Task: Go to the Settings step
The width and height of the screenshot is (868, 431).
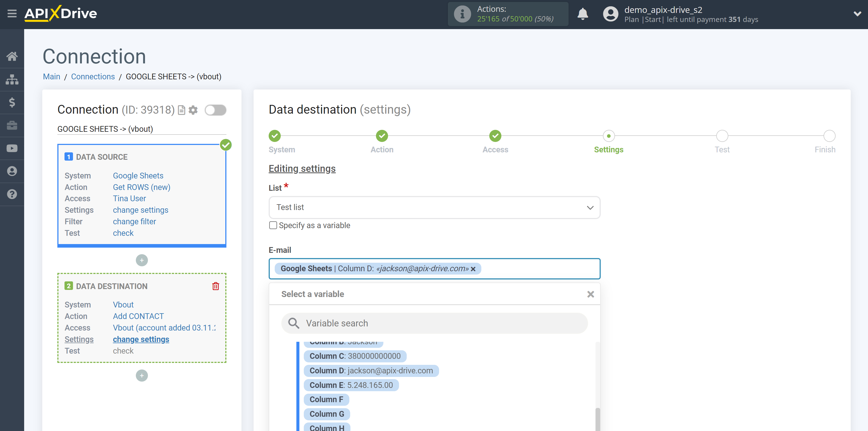Action: [x=609, y=136]
